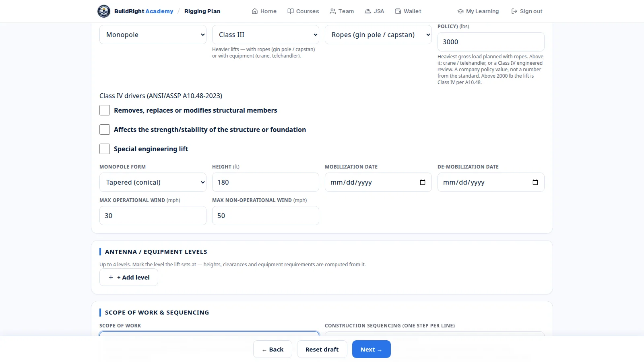Open the De-mobilization Date calendar picker icon
Image resolution: width=644 pixels, height=362 pixels.
tap(535, 182)
